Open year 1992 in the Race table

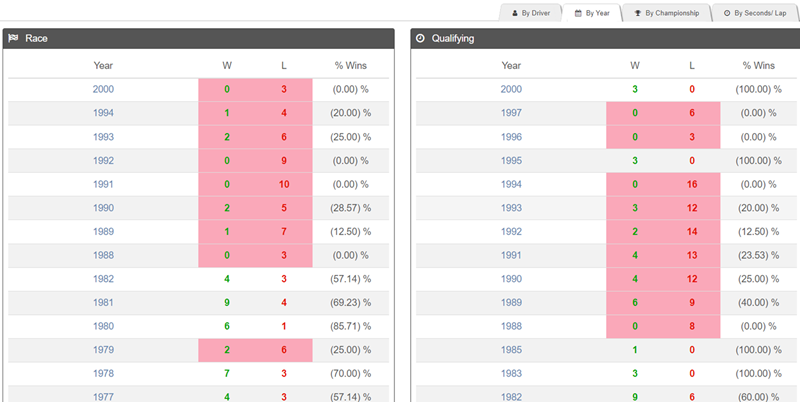point(103,161)
